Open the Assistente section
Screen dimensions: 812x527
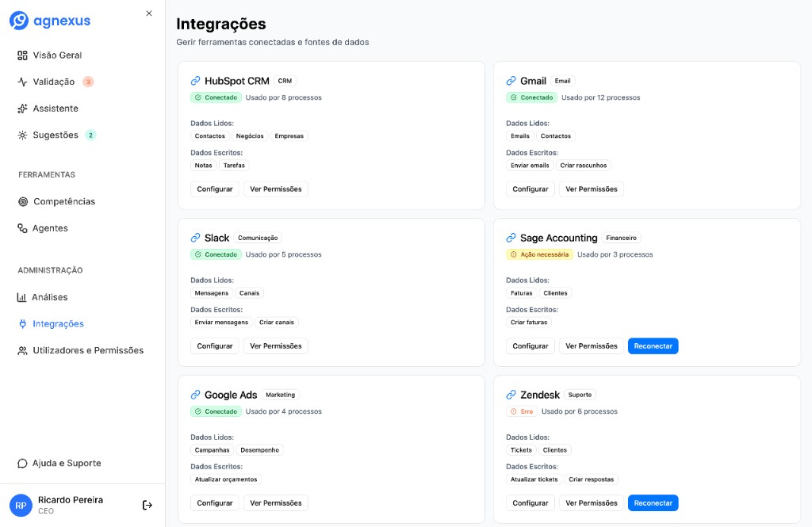coord(56,109)
